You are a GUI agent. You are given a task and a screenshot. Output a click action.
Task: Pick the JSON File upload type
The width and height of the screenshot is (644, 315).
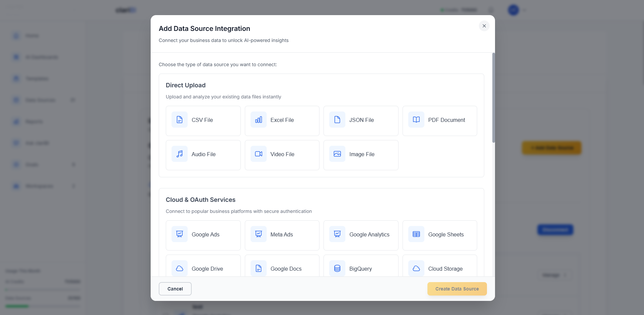click(361, 121)
